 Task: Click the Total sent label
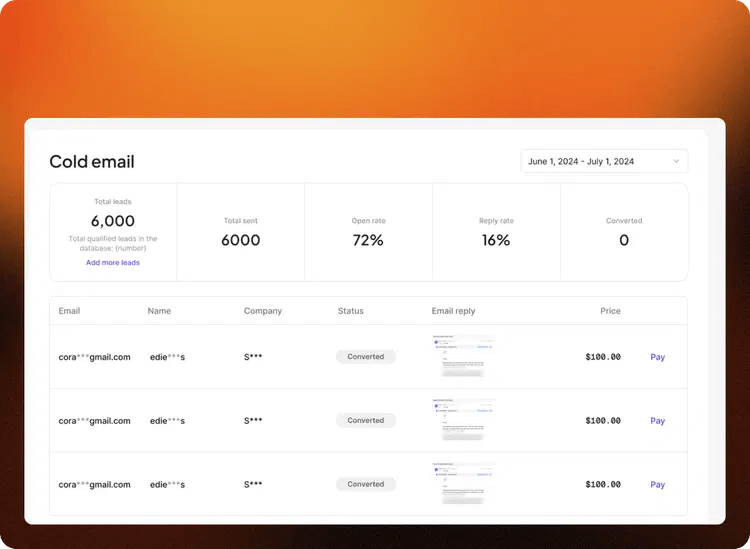tap(241, 221)
